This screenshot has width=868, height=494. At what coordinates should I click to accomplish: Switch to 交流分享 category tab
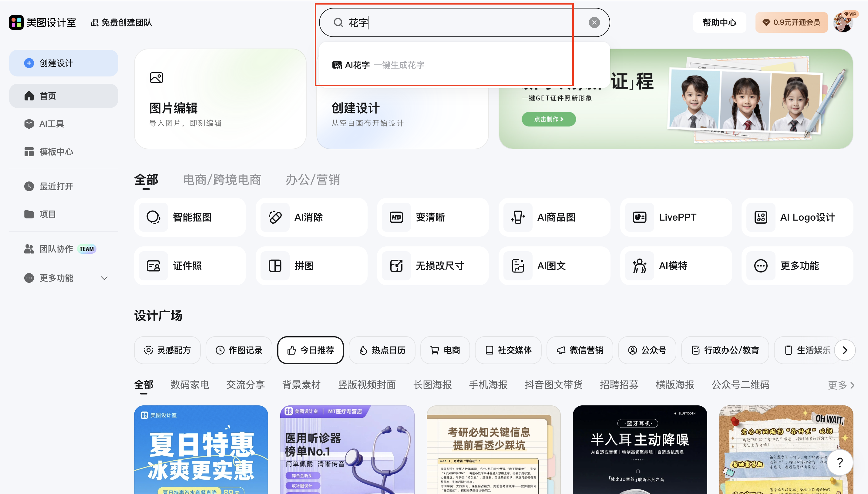[245, 385]
